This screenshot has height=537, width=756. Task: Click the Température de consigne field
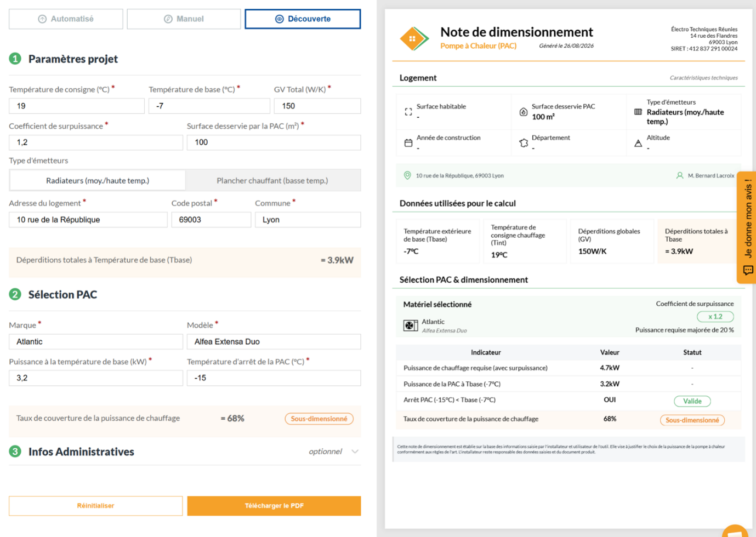[x=77, y=106]
